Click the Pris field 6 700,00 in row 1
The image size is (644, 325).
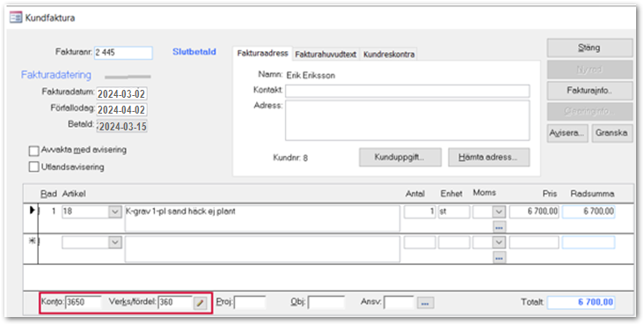click(x=534, y=212)
